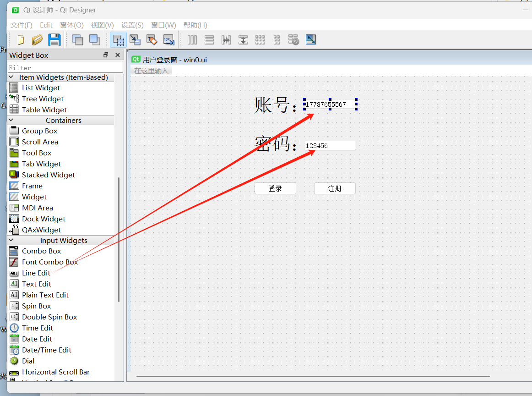This screenshot has width=532, height=396.
Task: Collapse the Input Widgets category
Action: 11,240
